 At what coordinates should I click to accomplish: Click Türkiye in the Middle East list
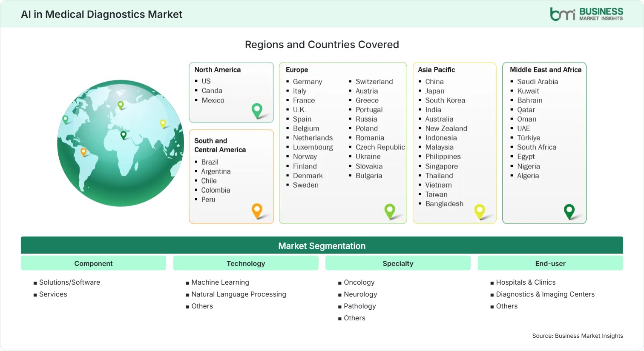click(x=529, y=138)
